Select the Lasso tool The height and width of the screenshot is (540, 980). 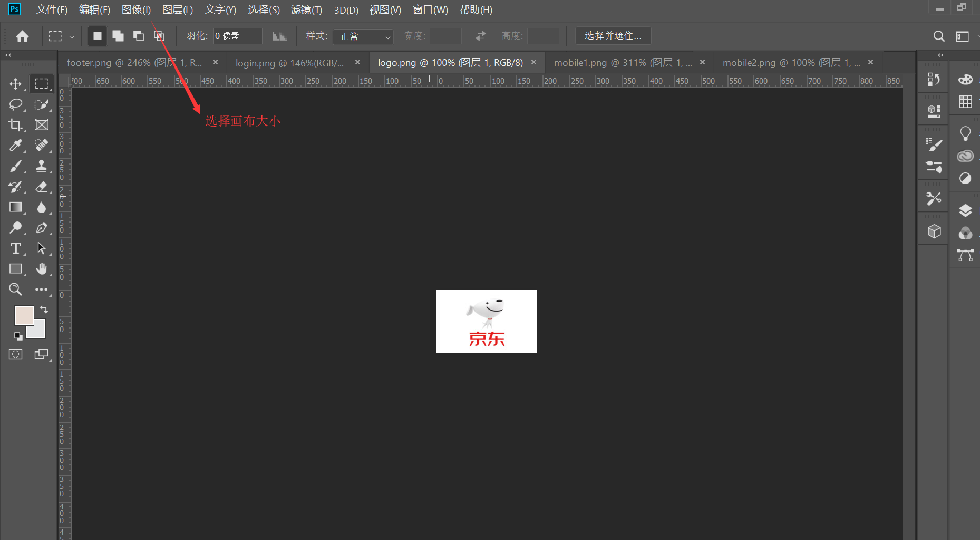click(x=16, y=104)
